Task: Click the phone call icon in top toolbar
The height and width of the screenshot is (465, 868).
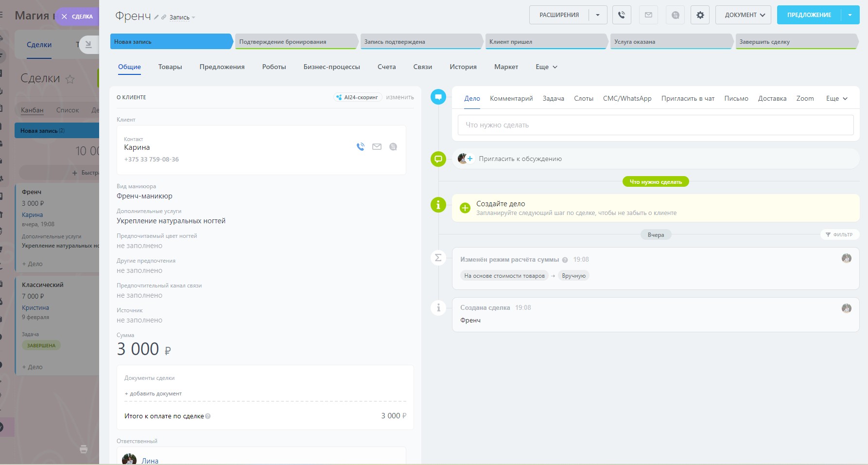Action: [622, 15]
